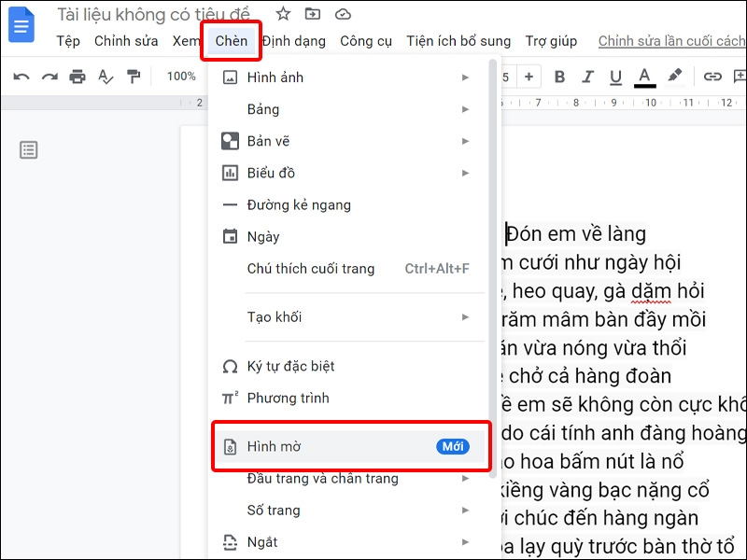Image resolution: width=747 pixels, height=560 pixels.
Task: Choose Phương trình entry
Action: [x=348, y=399]
